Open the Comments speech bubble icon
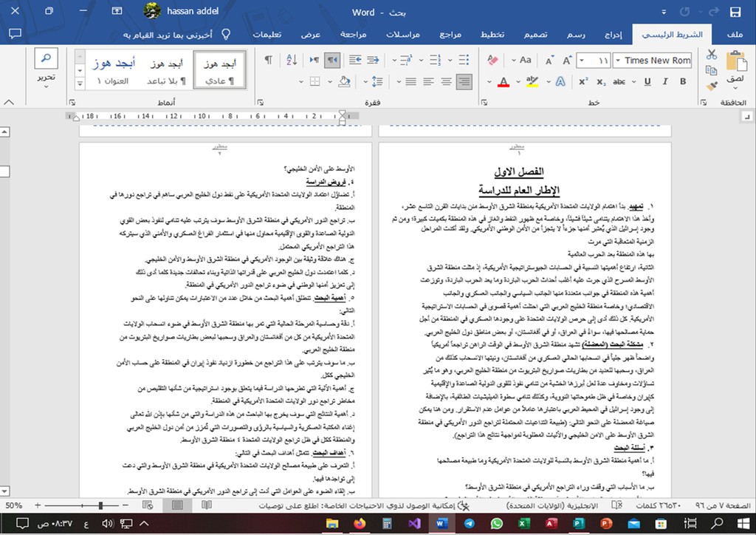 point(15,34)
